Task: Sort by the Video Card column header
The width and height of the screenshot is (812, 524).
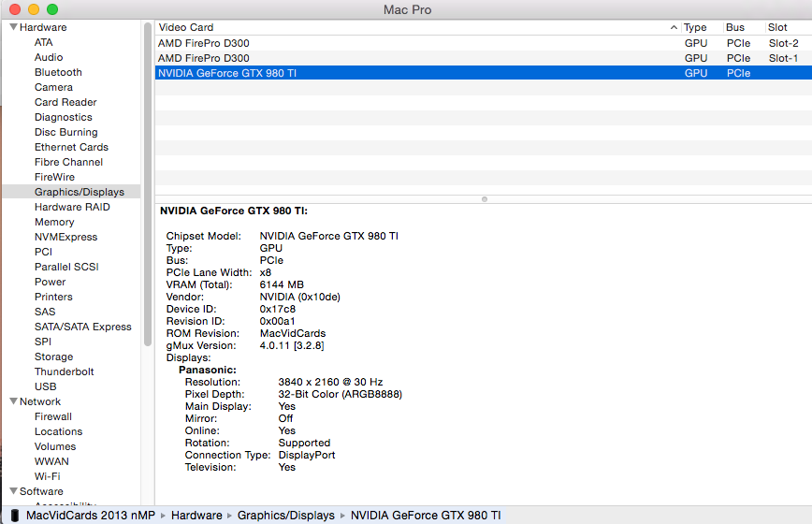Action: click(417, 27)
